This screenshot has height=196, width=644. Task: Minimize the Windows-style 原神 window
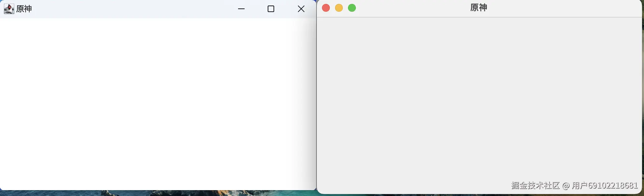[241, 9]
